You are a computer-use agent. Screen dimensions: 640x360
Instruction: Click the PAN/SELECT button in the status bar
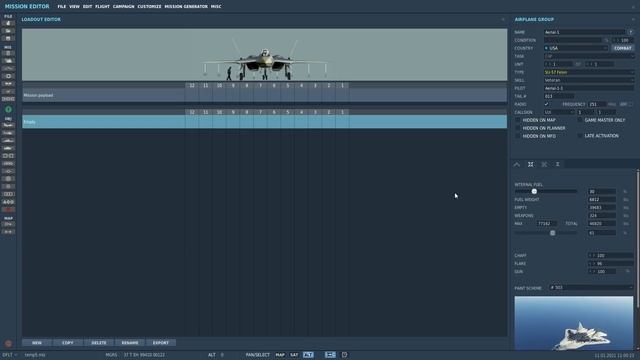tap(258, 355)
